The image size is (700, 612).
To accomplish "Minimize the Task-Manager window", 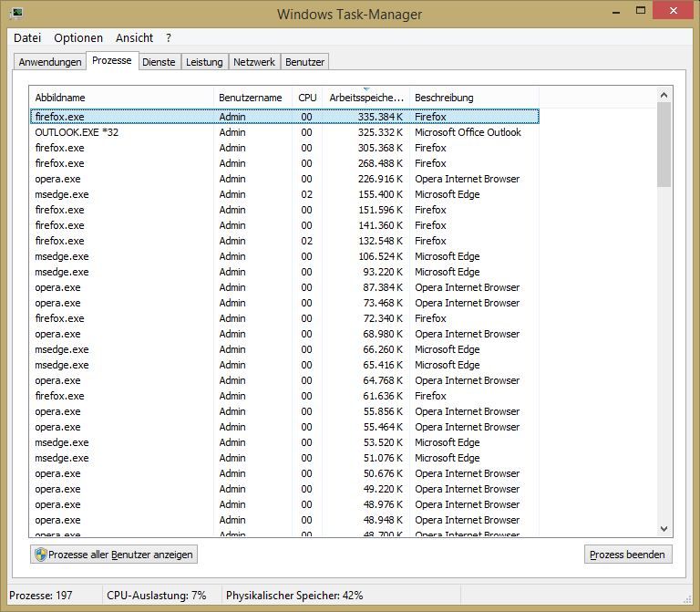I will click(x=616, y=11).
